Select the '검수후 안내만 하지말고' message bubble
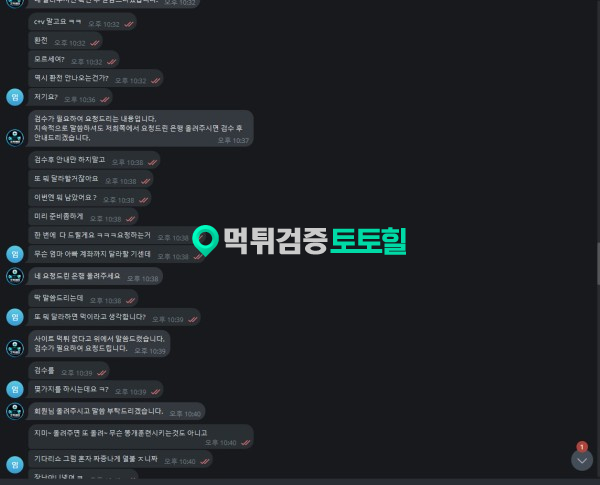 coord(94,160)
